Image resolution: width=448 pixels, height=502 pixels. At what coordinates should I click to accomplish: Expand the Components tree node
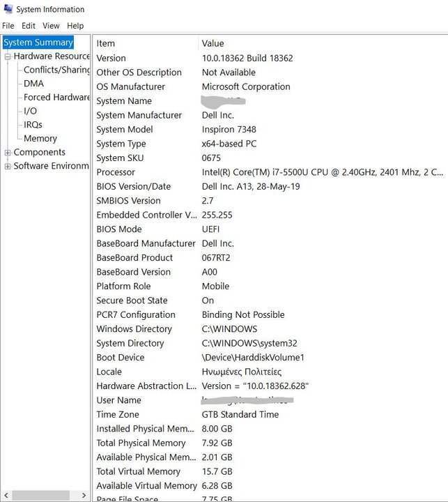(x=8, y=153)
